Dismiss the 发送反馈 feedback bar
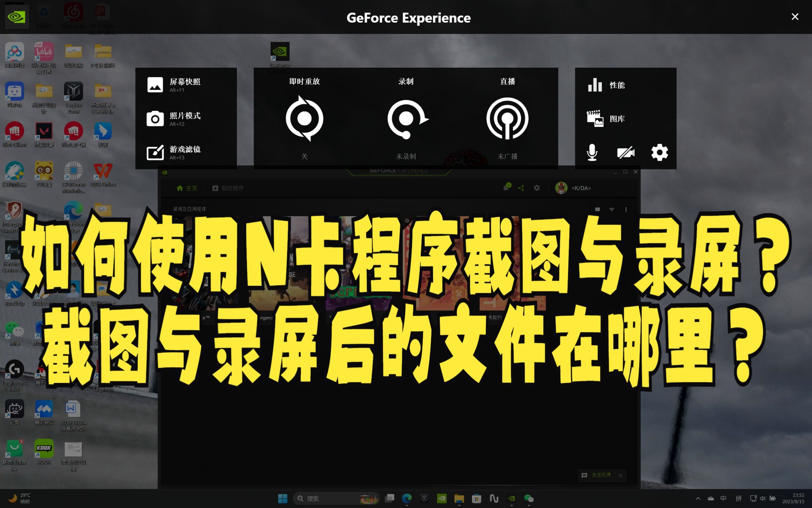This screenshot has width=812, height=508. (x=620, y=475)
